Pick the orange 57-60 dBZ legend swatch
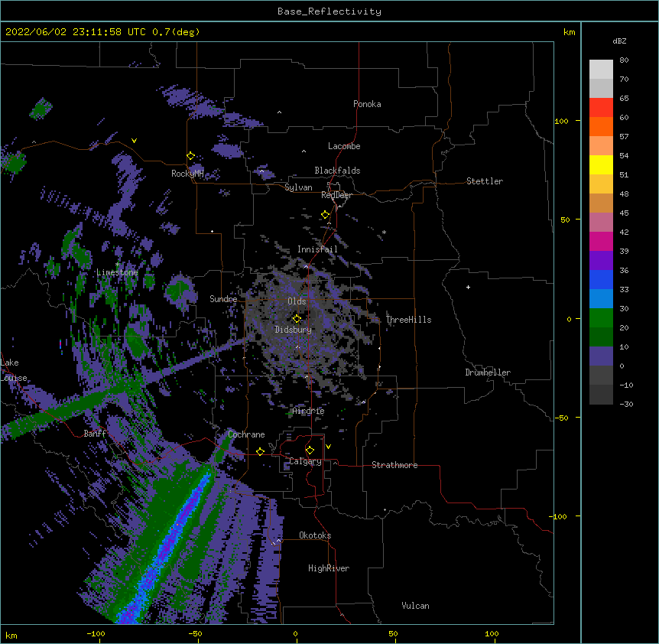The image size is (659, 644). click(x=601, y=126)
